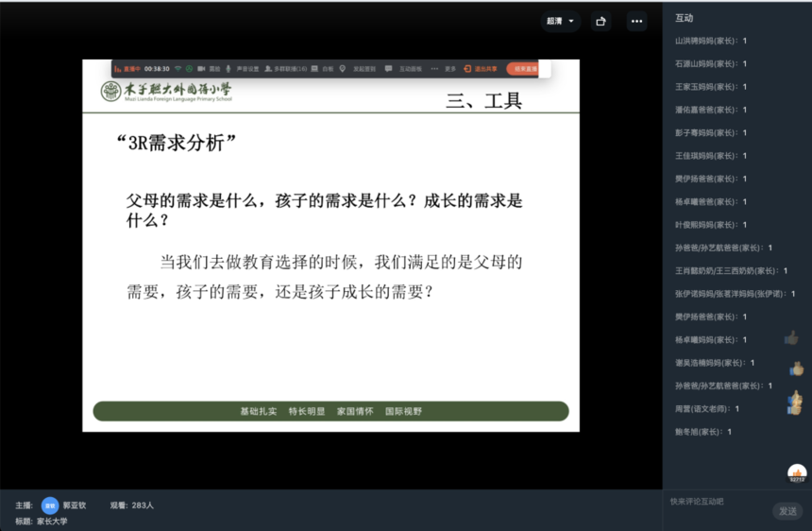Viewport: 812px width, 531px height.
Task: Open the 超清 video quality dropdown
Action: [560, 21]
